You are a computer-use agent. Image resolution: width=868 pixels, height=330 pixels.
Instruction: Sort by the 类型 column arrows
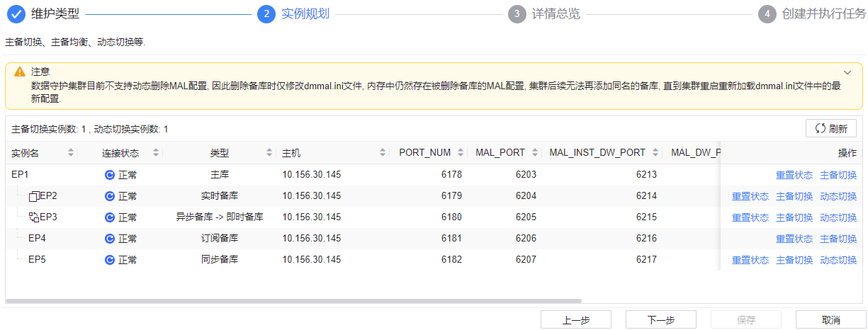[x=269, y=153]
